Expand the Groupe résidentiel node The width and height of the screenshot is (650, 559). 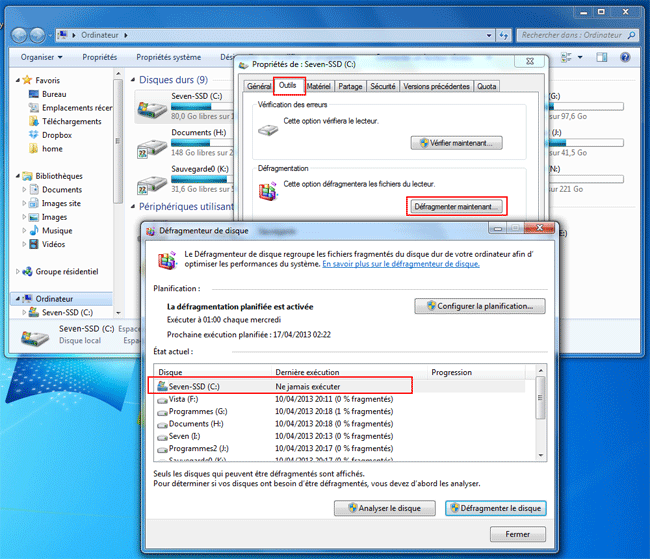pyautogui.click(x=14, y=271)
